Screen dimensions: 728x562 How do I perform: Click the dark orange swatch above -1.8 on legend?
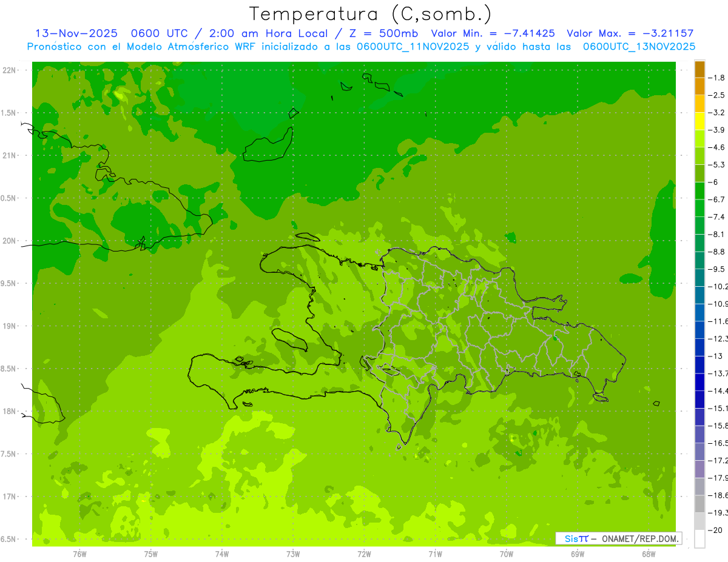point(699,69)
